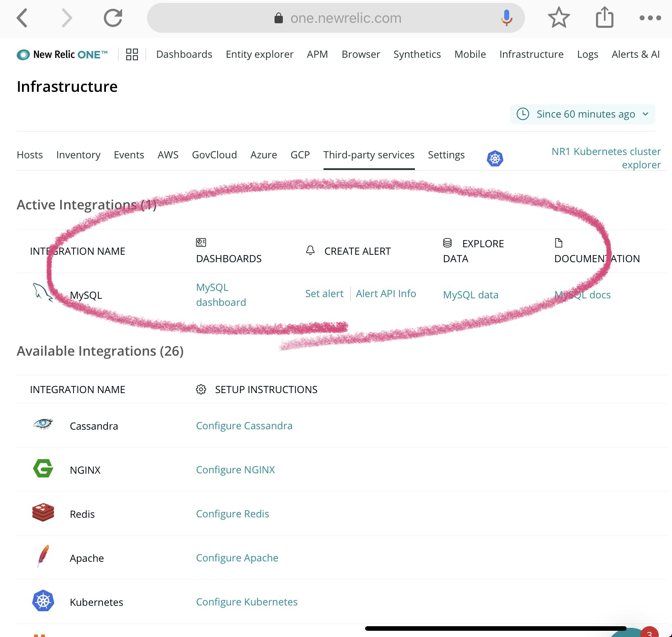672x637 pixels.
Task: Go back with the browser back arrow
Action: click(x=22, y=18)
